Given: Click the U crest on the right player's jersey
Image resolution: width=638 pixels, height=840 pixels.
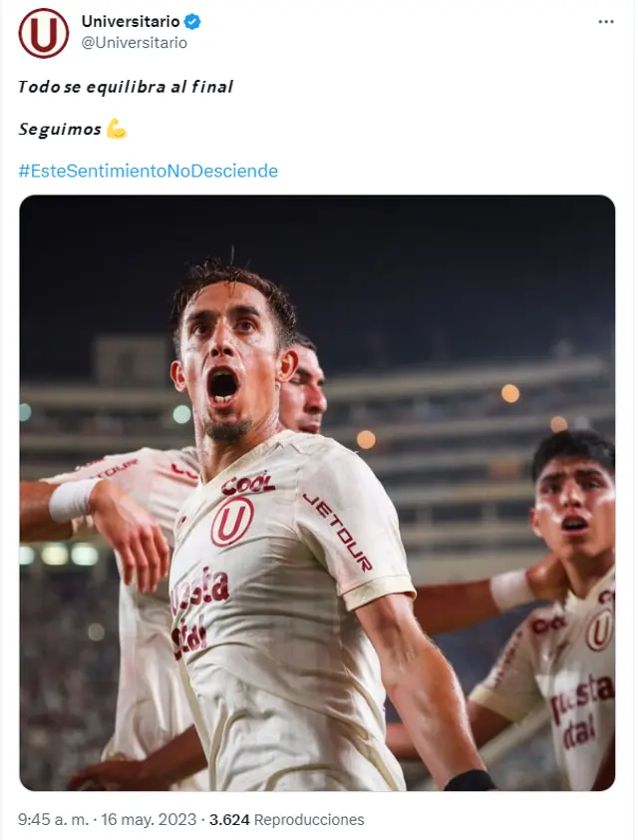Looking at the screenshot, I should click(599, 630).
